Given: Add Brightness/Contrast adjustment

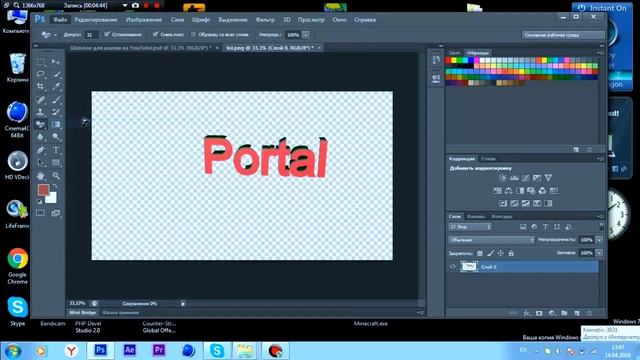Looking at the screenshot, I should click(502, 178).
